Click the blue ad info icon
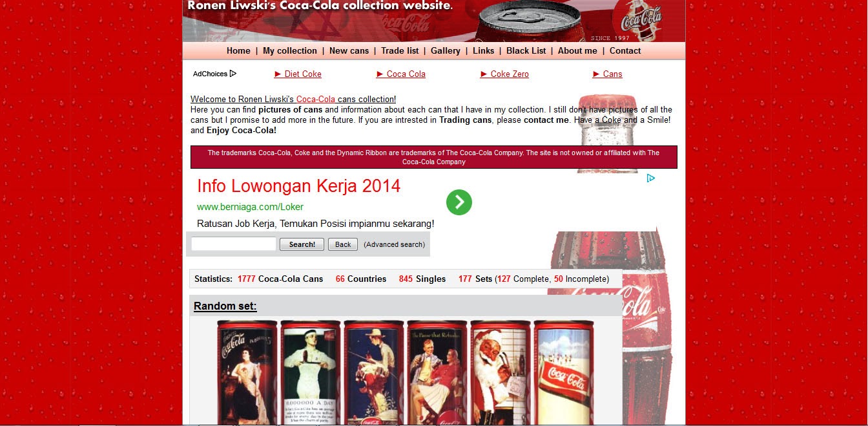 click(x=651, y=178)
